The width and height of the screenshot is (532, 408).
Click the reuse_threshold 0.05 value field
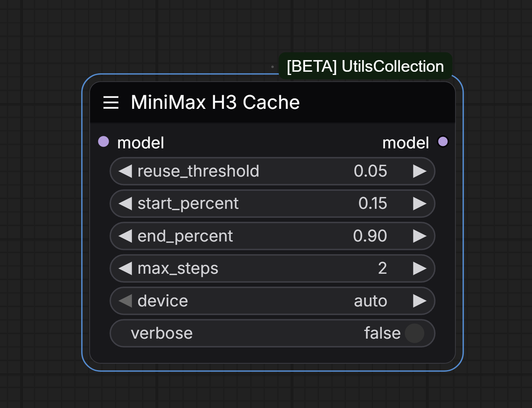(x=272, y=171)
